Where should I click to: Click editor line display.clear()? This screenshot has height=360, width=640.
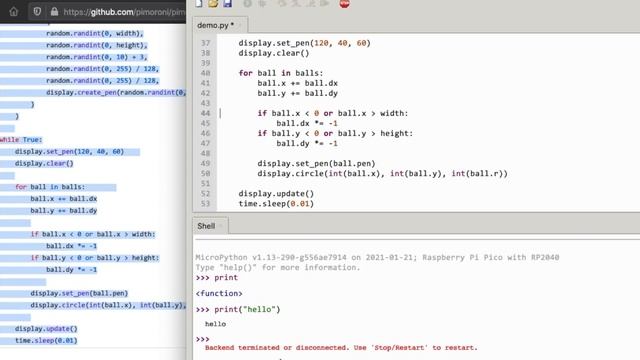[274, 53]
